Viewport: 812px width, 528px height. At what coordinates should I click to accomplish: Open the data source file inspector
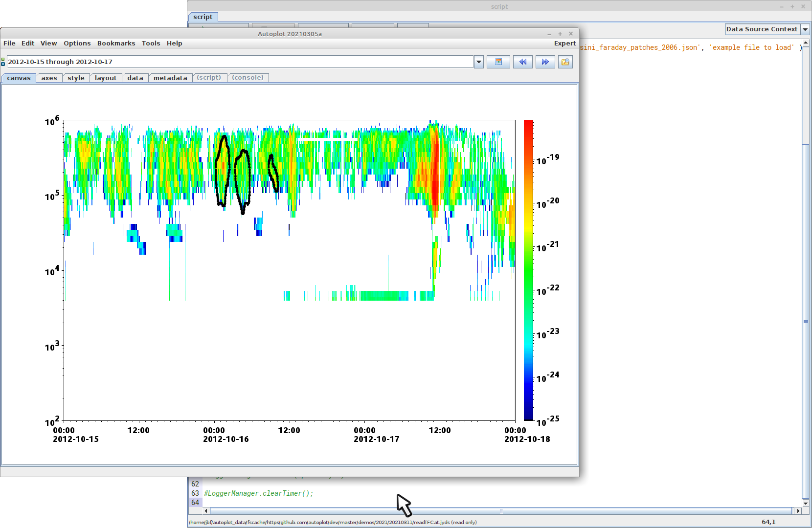point(565,62)
